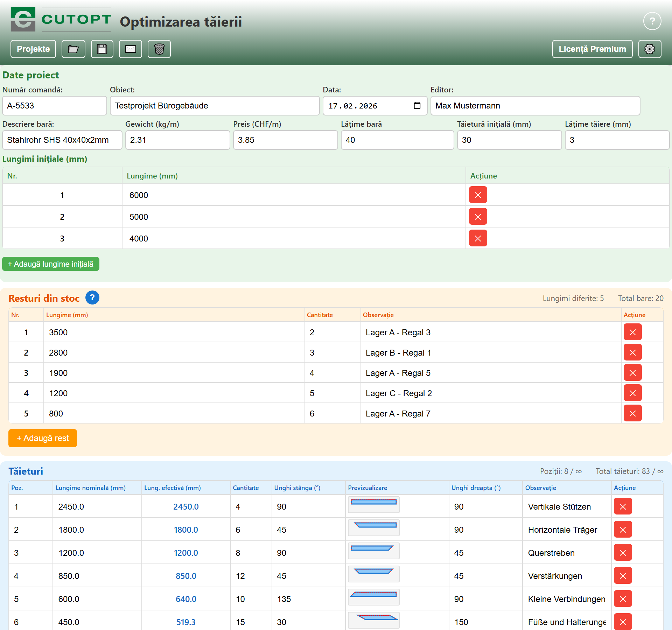The image size is (672, 630).
Task: Preview thumbnail of Horizontale Träger cut
Action: pos(374,528)
